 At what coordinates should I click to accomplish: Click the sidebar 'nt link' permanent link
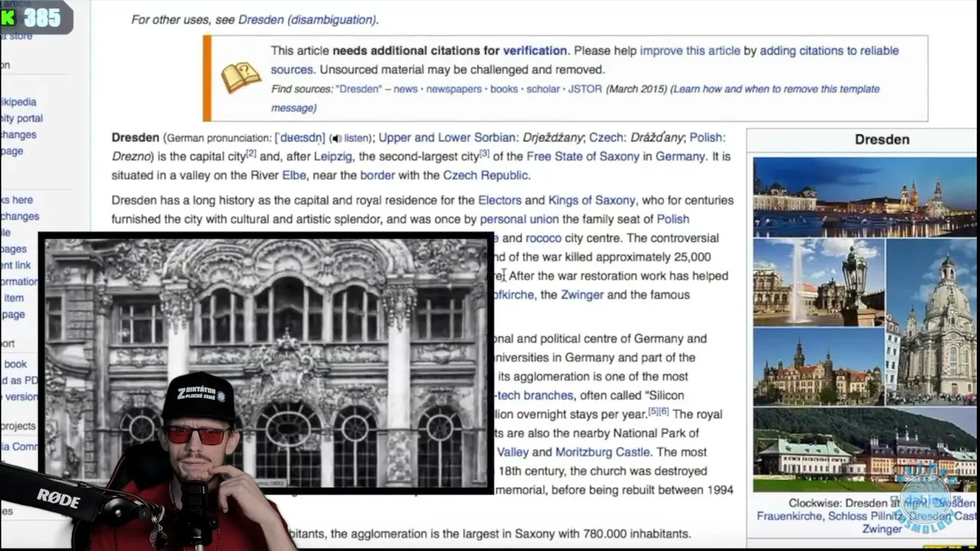16,265
